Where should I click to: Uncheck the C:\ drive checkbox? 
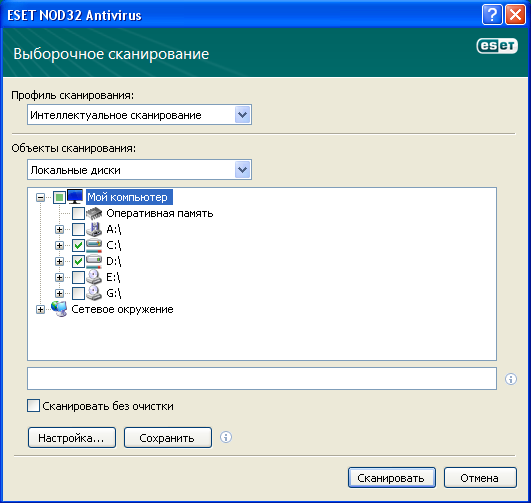point(78,245)
